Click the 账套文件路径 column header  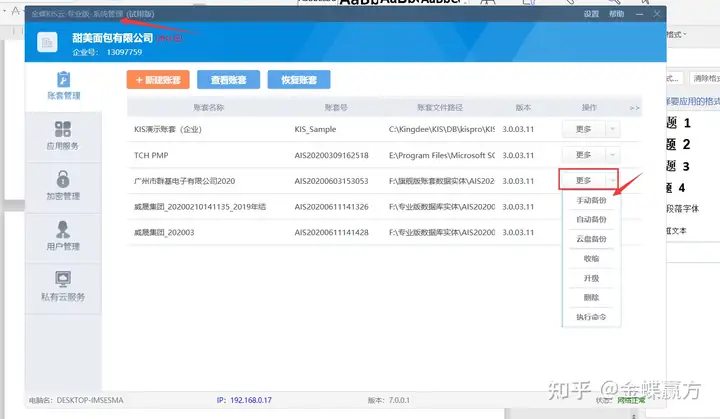click(x=440, y=108)
